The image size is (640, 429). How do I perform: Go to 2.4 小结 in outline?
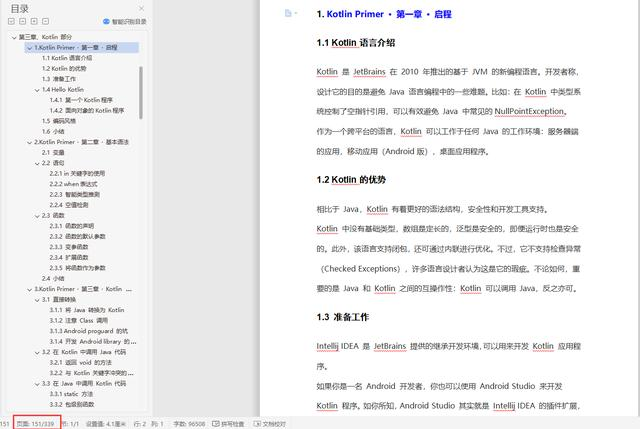[53, 279]
